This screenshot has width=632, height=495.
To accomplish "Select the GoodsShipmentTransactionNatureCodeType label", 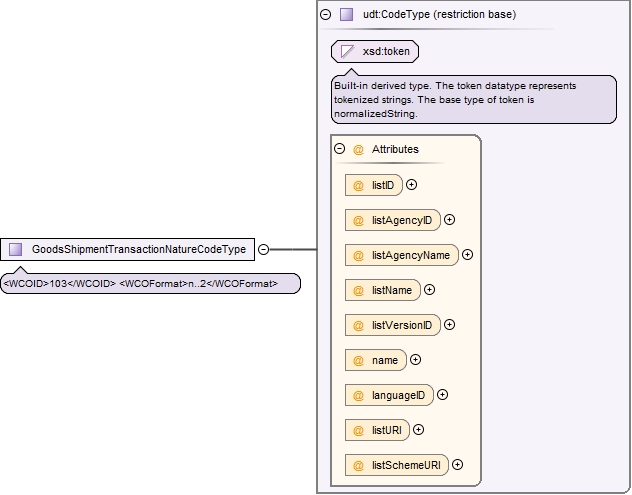I will click(x=139, y=250).
